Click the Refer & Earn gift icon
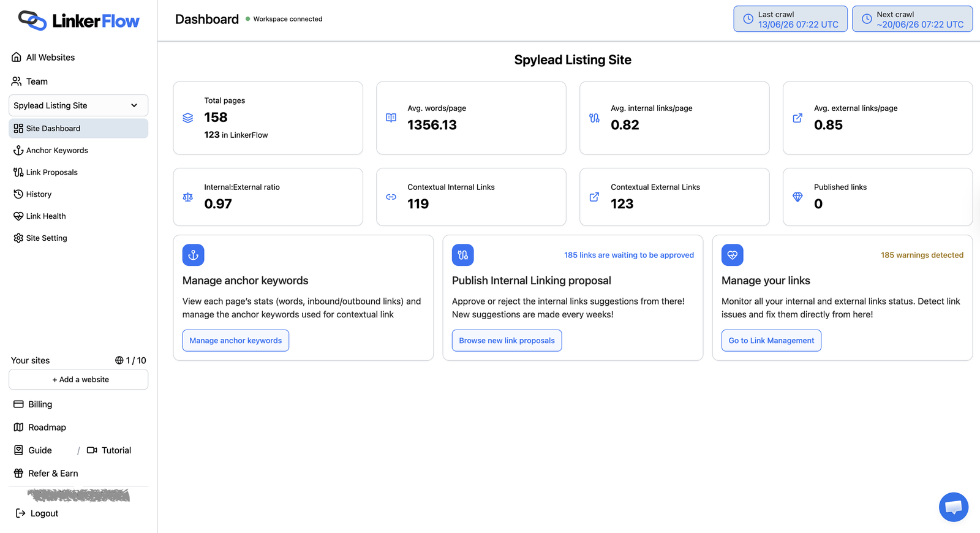Image resolution: width=980 pixels, height=533 pixels. [18, 473]
